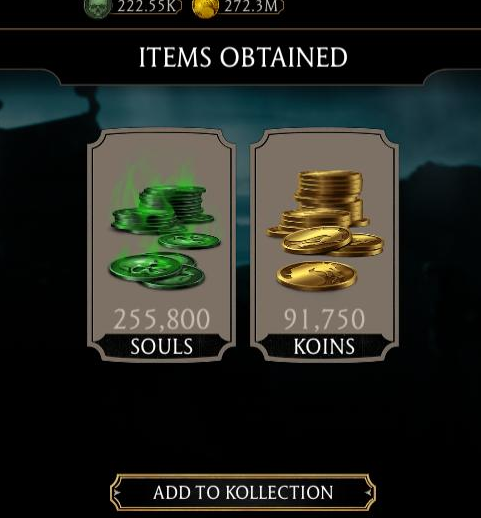Tap the SOULS label banner
The image size is (481, 518).
coord(162,346)
